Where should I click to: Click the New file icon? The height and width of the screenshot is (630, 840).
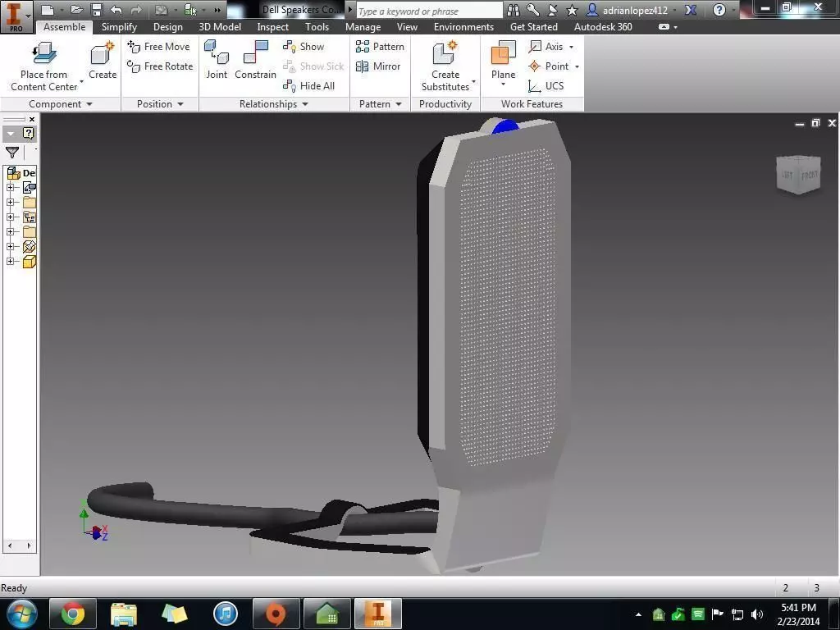click(x=47, y=10)
